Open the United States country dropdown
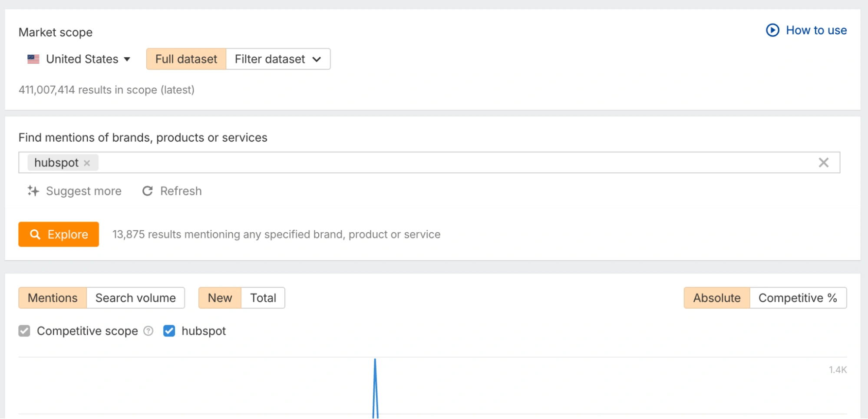 (79, 59)
